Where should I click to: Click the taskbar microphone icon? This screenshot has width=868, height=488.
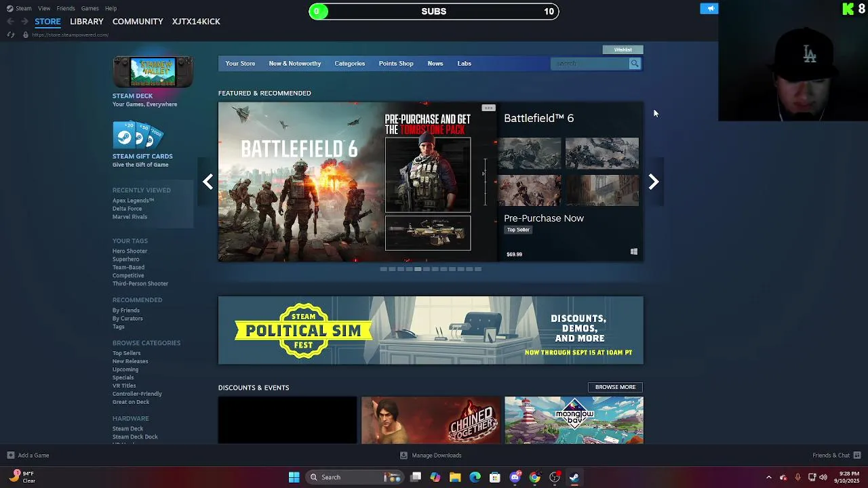click(x=797, y=477)
